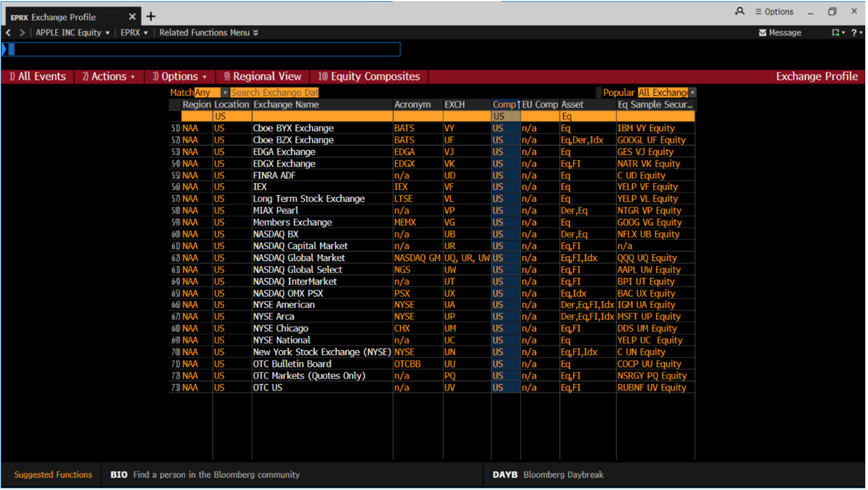
Task: Click the All Events button
Action: coord(37,77)
